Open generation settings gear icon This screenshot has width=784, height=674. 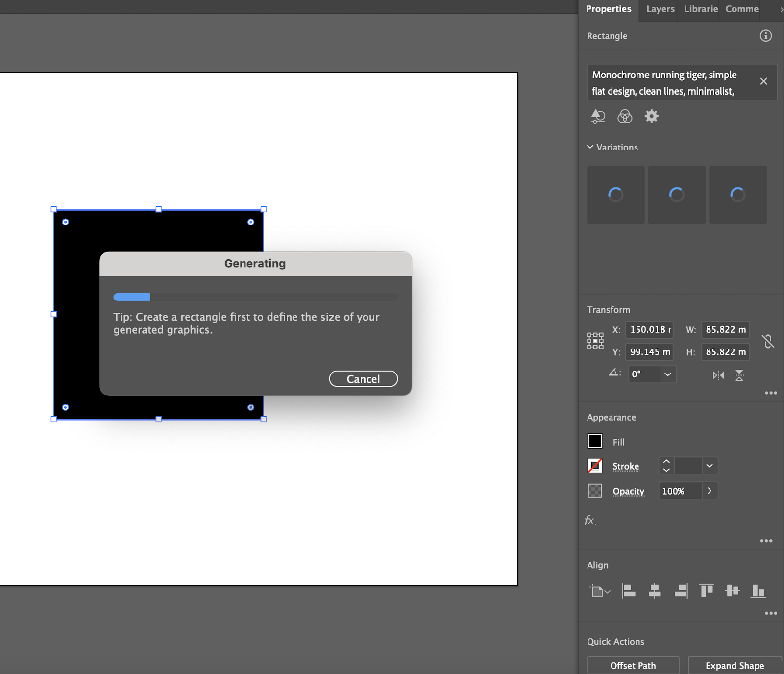[x=651, y=116]
